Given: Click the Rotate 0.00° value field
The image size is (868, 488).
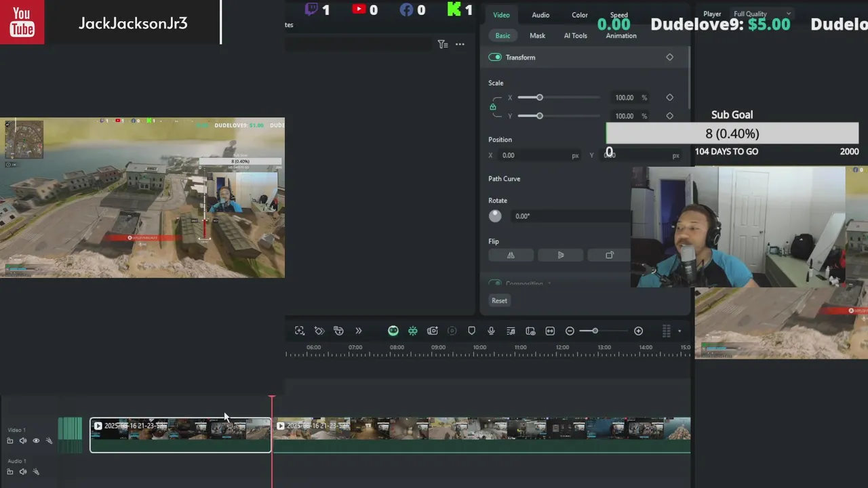Looking at the screenshot, I should pos(570,216).
